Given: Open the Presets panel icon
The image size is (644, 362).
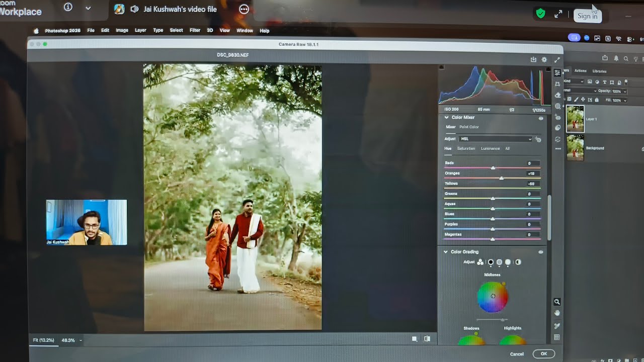Looking at the screenshot, I should click(x=557, y=128).
